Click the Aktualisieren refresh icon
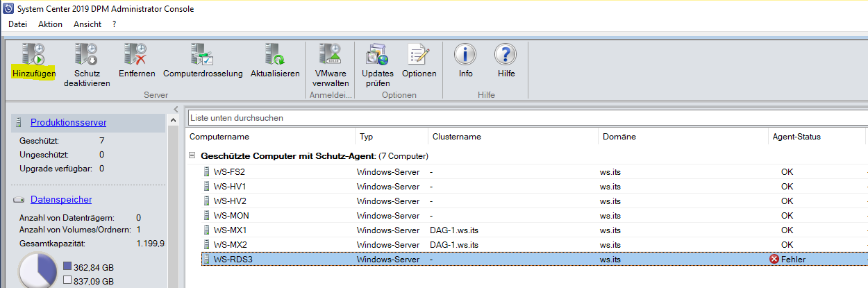868x288 pixels. pos(274,54)
